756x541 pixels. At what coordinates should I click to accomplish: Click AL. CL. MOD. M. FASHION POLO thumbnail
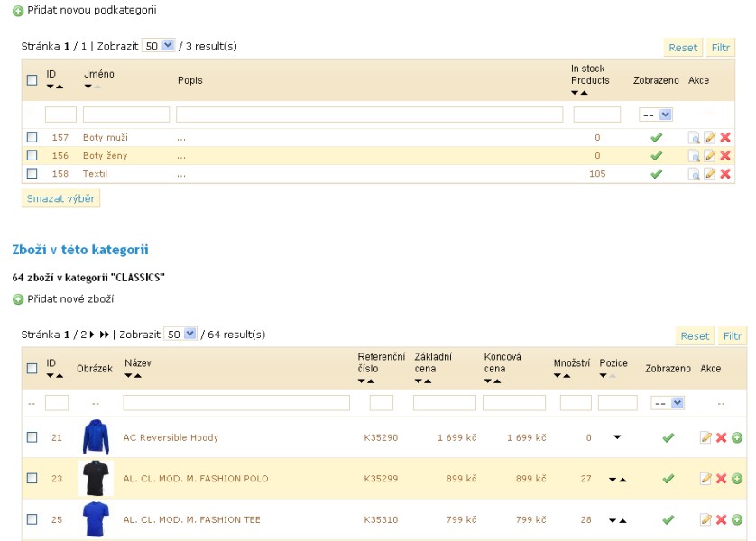pyautogui.click(x=96, y=479)
